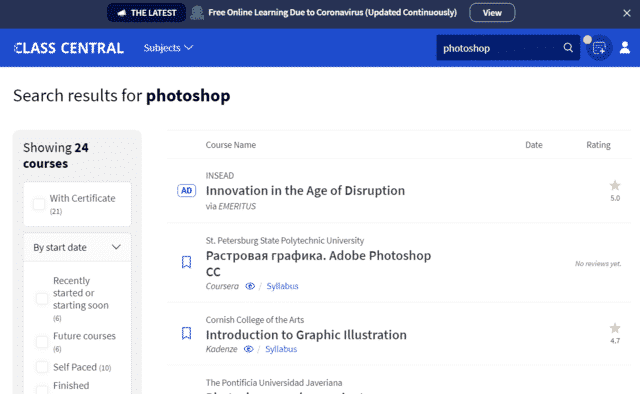Open the Subjects dropdown menu
This screenshot has width=640, height=394.
click(x=168, y=48)
